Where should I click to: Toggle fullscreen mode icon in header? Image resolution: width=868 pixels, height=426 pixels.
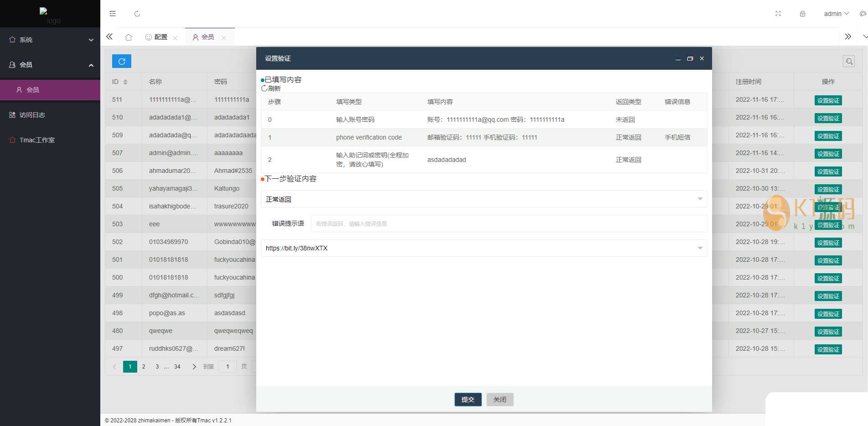click(x=778, y=14)
